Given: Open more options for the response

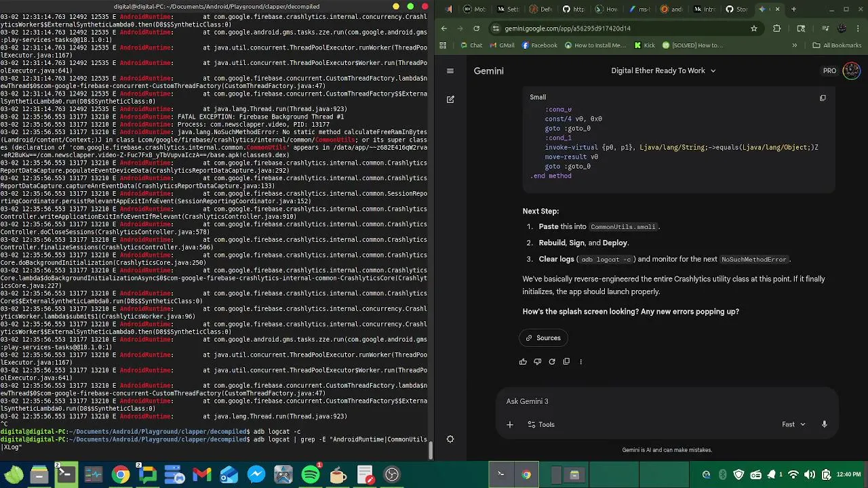Looking at the screenshot, I should [x=580, y=361].
